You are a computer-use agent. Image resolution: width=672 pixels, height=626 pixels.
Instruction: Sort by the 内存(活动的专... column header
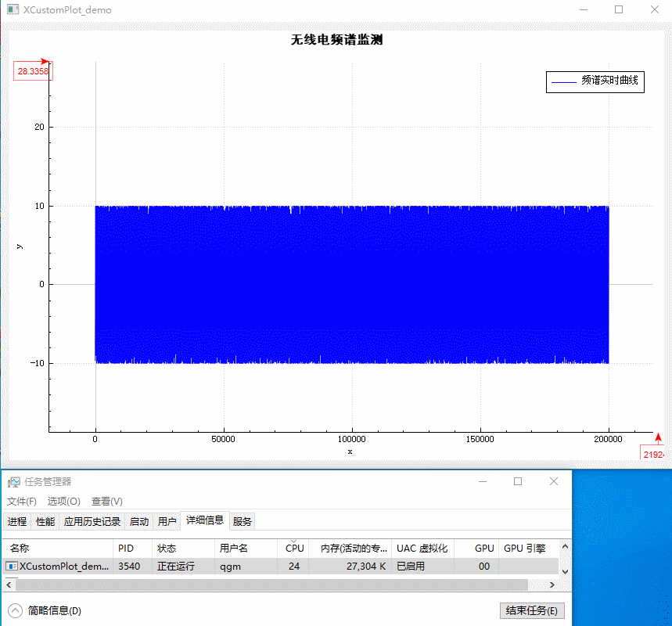pyautogui.click(x=350, y=548)
